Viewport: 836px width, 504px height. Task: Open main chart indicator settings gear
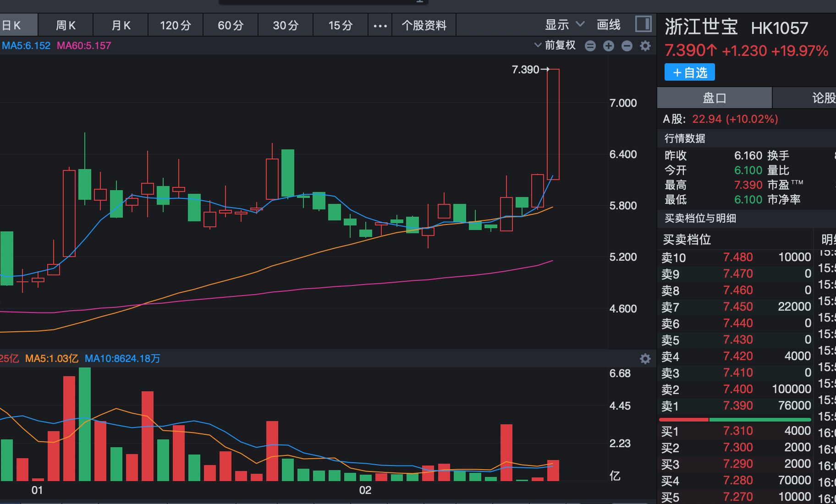(645, 46)
